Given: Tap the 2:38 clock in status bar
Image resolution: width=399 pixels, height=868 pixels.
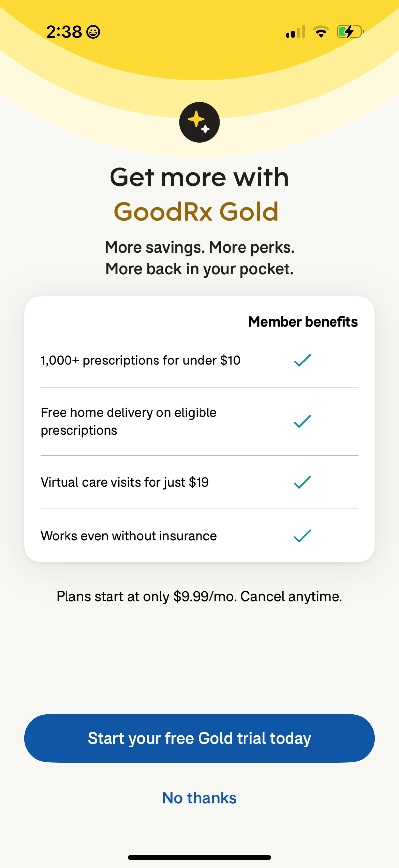Looking at the screenshot, I should click(64, 32).
